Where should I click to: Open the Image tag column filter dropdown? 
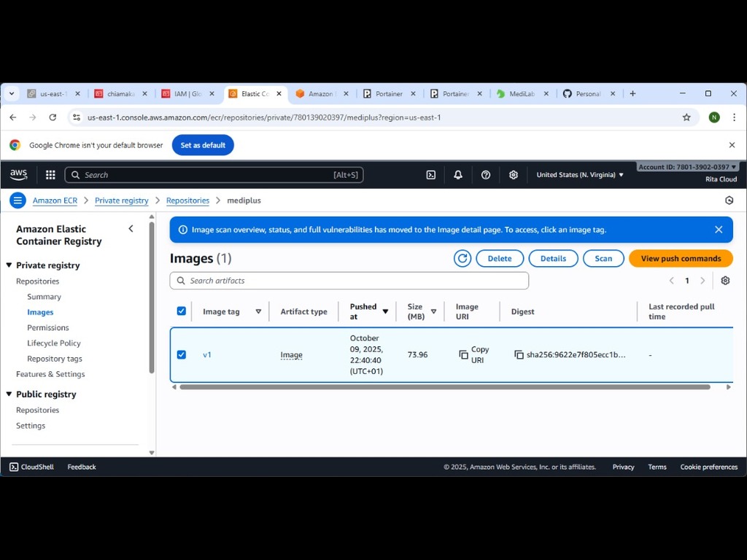coord(259,311)
